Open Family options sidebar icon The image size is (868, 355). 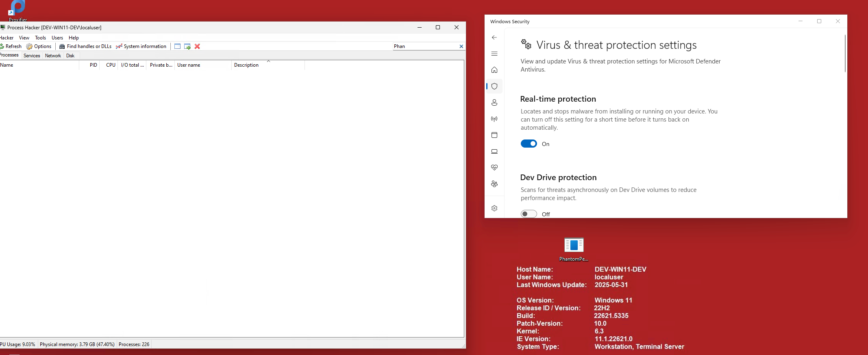pyautogui.click(x=494, y=184)
